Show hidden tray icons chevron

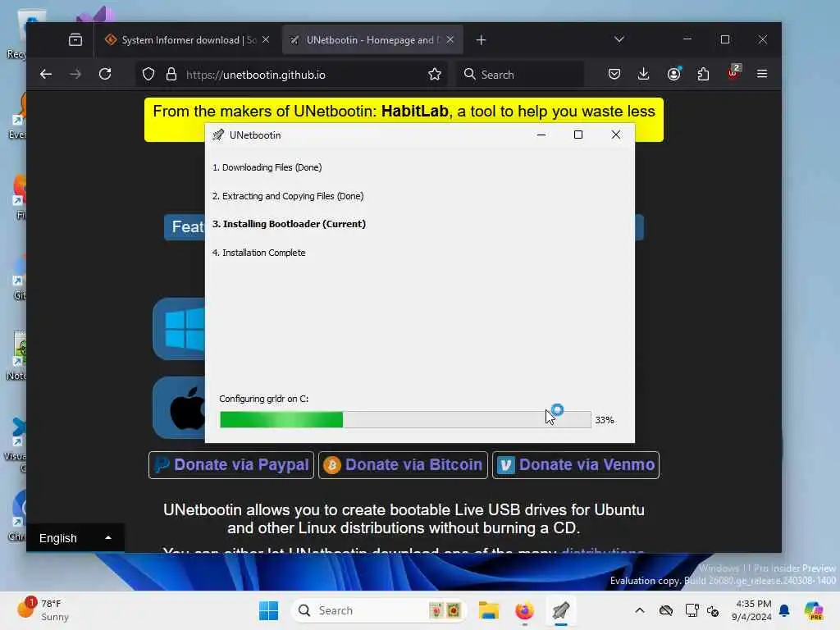tap(640, 610)
